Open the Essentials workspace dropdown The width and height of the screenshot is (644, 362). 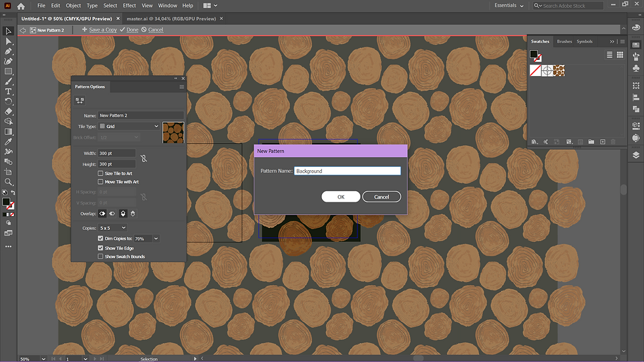[x=509, y=5]
